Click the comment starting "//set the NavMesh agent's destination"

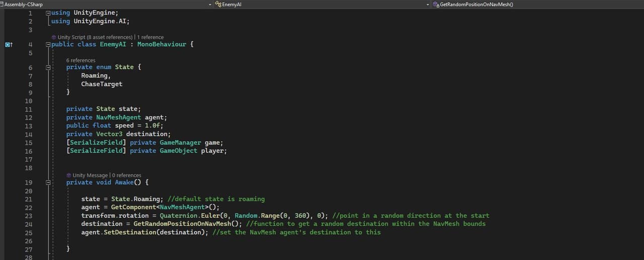click(297, 232)
